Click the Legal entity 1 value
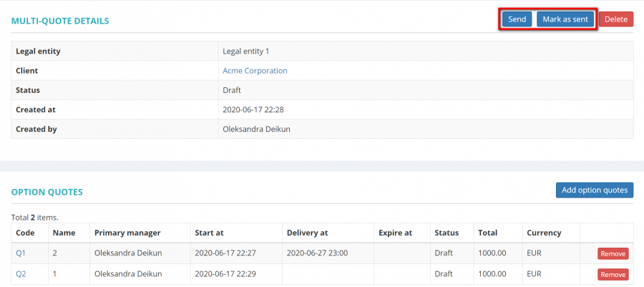644x287 pixels. click(x=246, y=52)
